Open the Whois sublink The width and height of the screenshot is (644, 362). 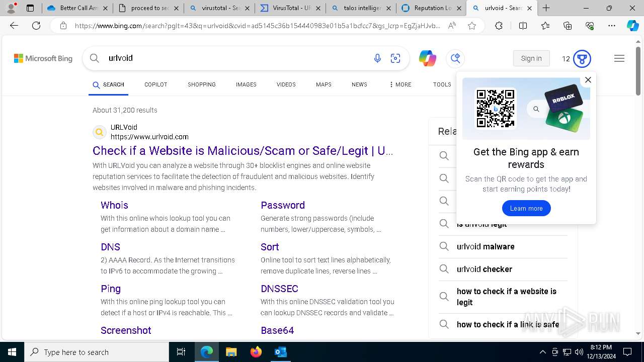pos(114,205)
